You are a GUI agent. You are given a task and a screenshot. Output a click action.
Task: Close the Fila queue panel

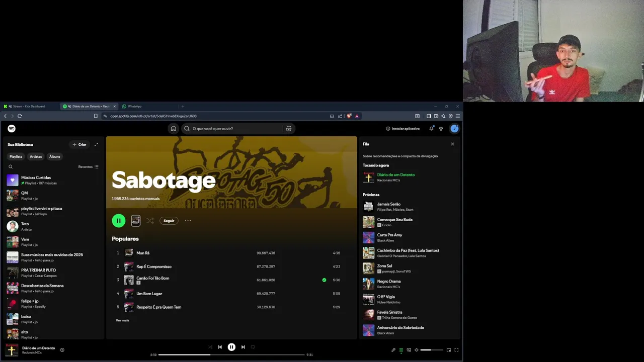(452, 144)
